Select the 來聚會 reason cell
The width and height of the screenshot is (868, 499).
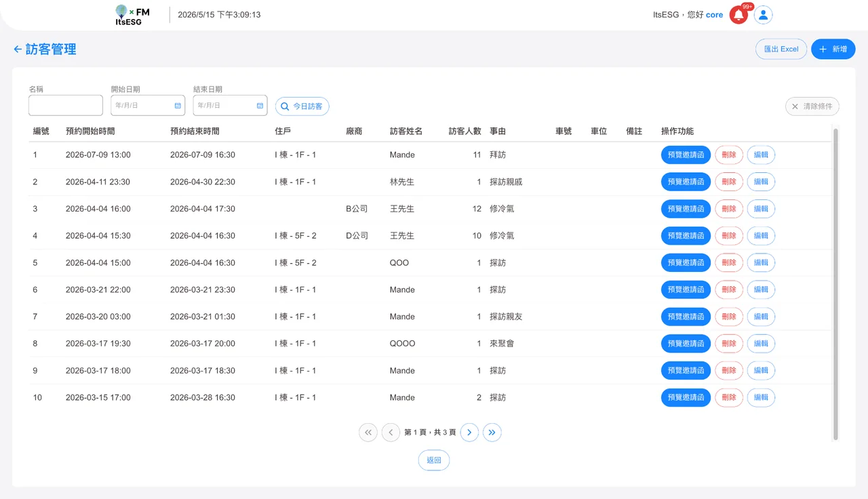502,344
